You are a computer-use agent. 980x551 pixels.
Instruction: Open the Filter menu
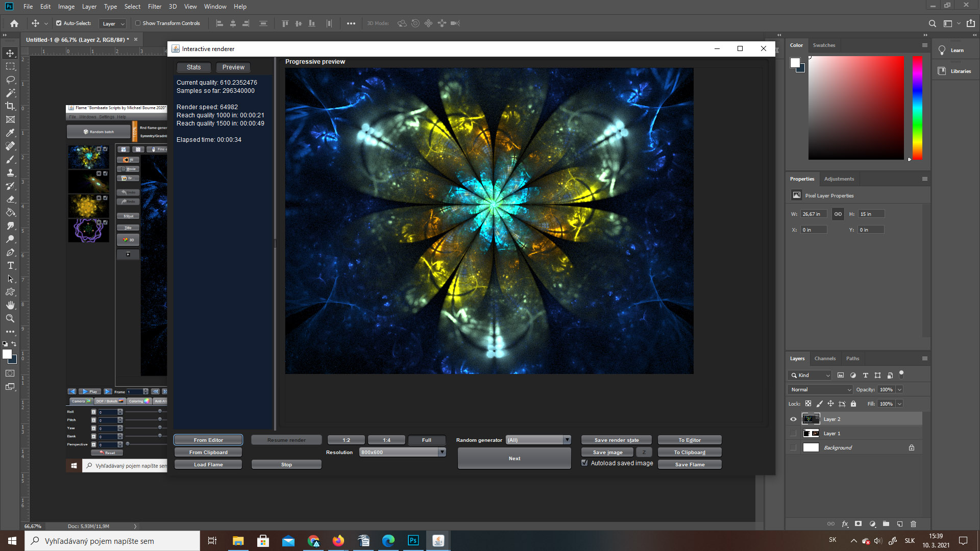click(155, 7)
